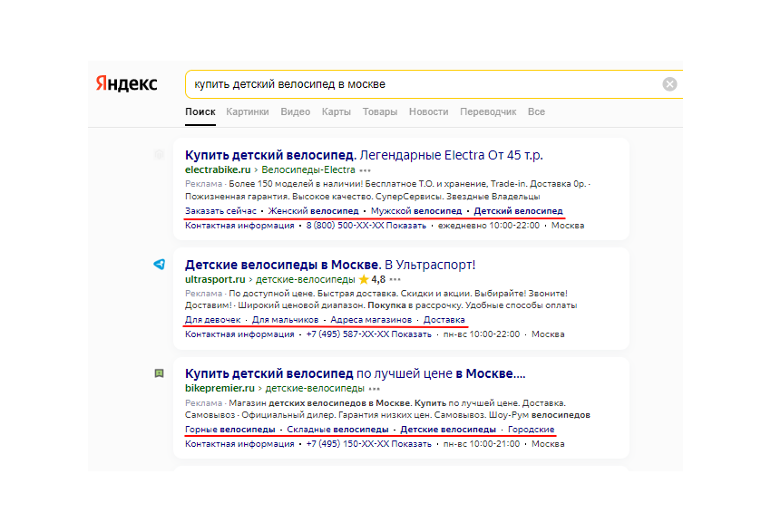Open the Новости tab

click(x=429, y=111)
